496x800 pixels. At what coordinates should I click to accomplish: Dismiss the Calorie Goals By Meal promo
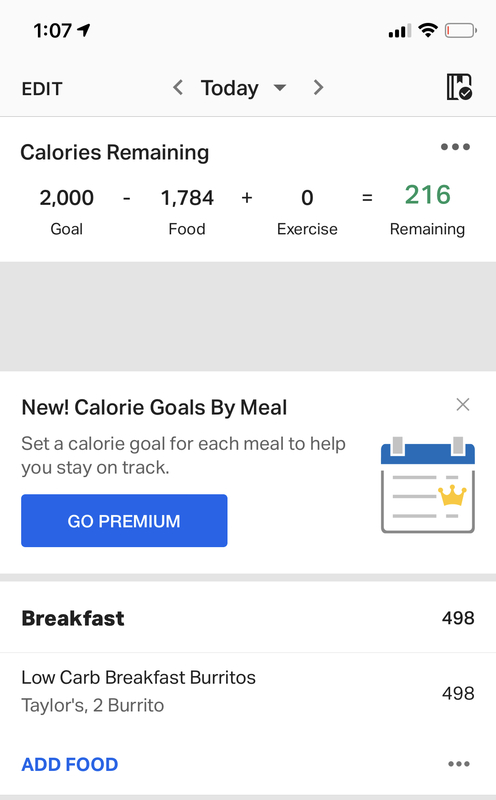click(x=463, y=405)
